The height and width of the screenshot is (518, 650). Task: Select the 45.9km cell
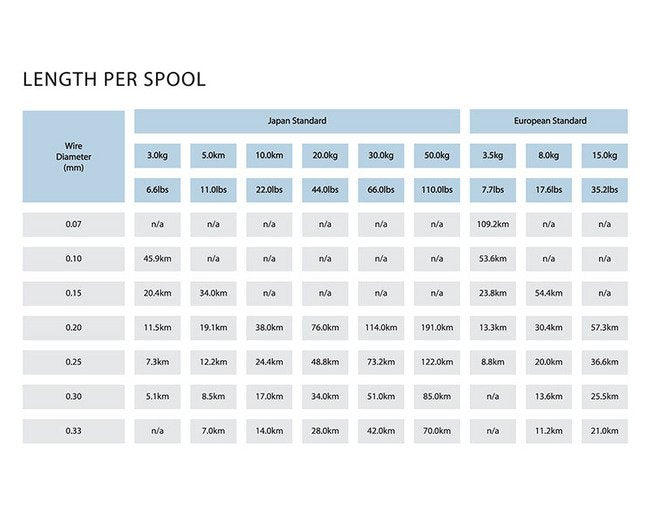coord(158,259)
